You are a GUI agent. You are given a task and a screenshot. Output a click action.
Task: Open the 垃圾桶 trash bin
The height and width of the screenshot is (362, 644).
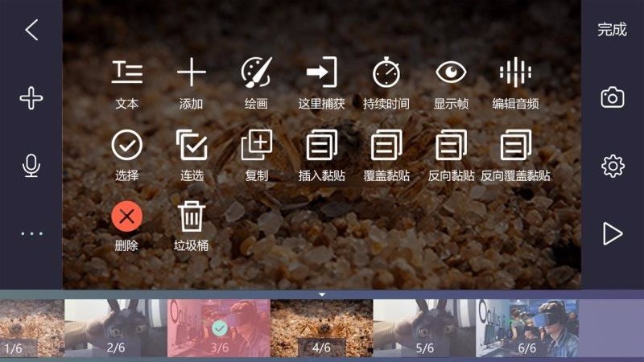coord(192,216)
